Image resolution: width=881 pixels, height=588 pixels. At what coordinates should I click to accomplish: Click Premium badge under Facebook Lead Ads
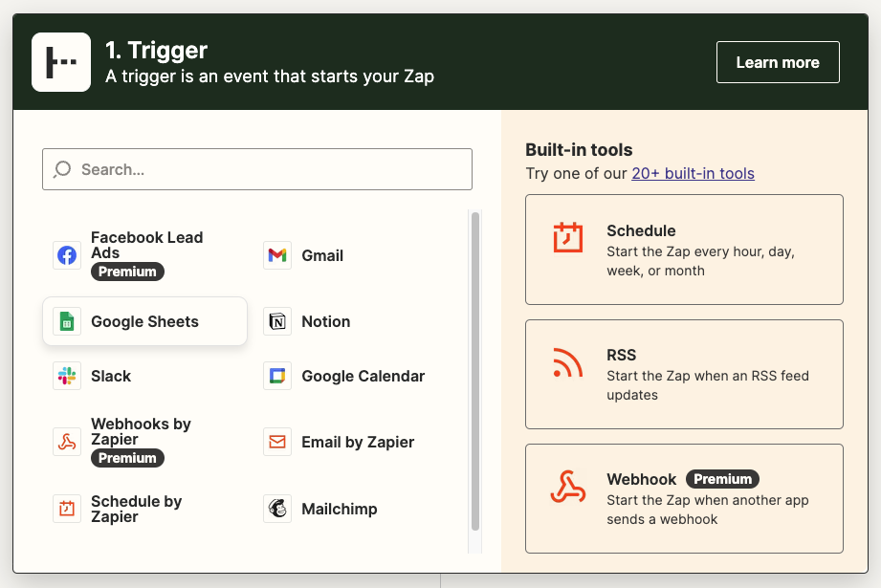pos(127,272)
